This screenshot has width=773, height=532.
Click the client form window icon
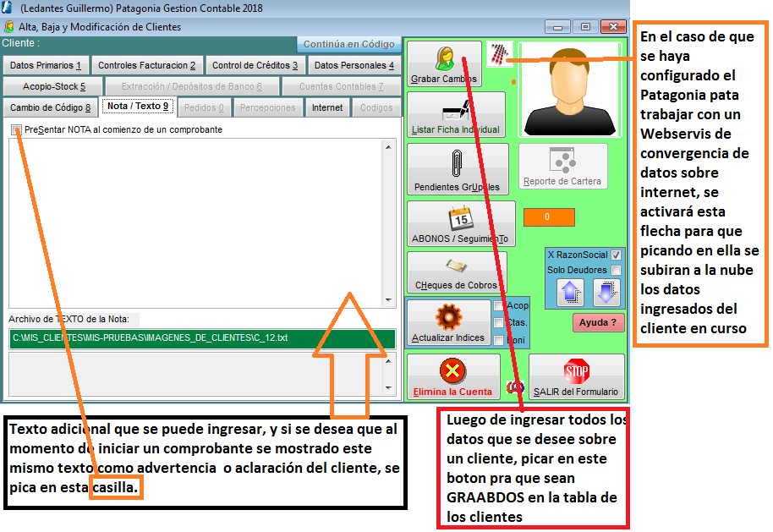coord(8,26)
